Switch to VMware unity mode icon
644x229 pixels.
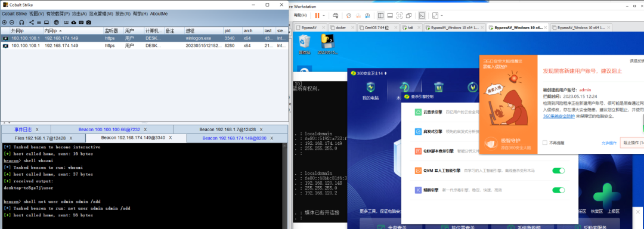coord(408,15)
